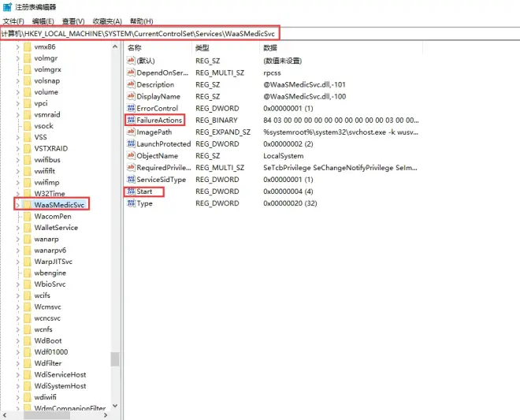The image size is (520, 420).
Task: Click the REG_EXPAND_SZ type cell
Action: 223,132
